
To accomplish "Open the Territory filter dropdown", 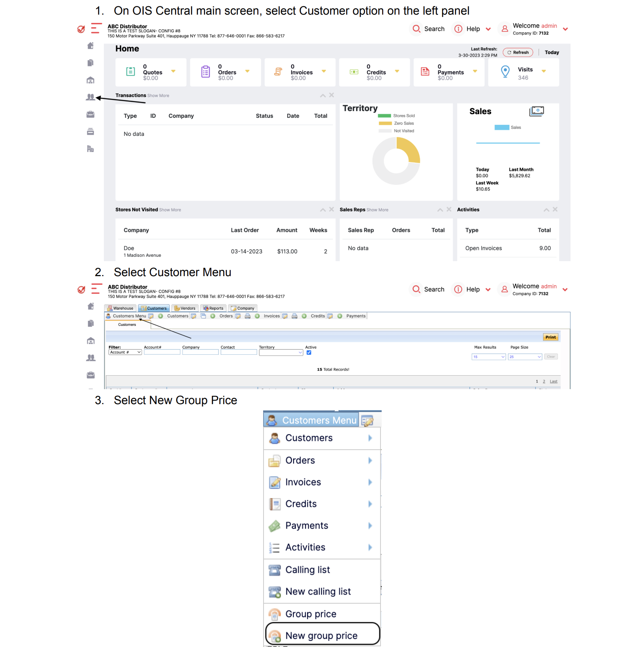I will pyautogui.click(x=281, y=352).
